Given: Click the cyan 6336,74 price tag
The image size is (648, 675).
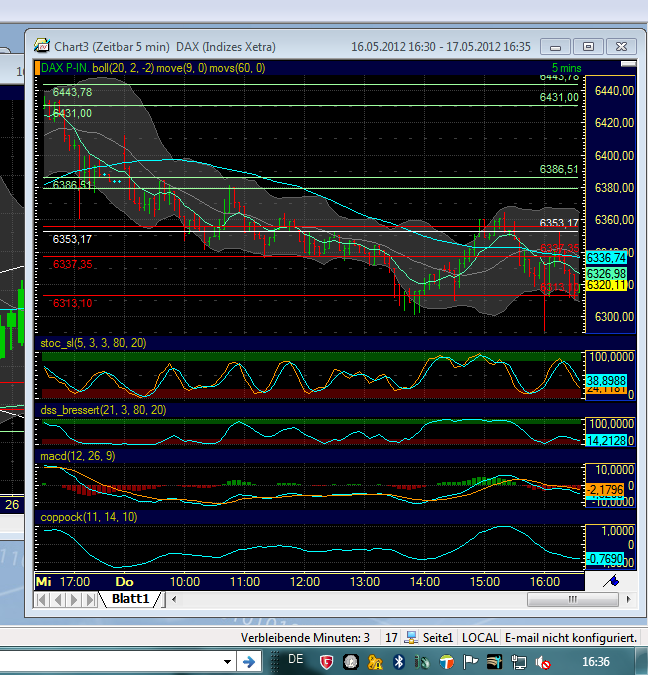Looking at the screenshot, I should (x=606, y=257).
